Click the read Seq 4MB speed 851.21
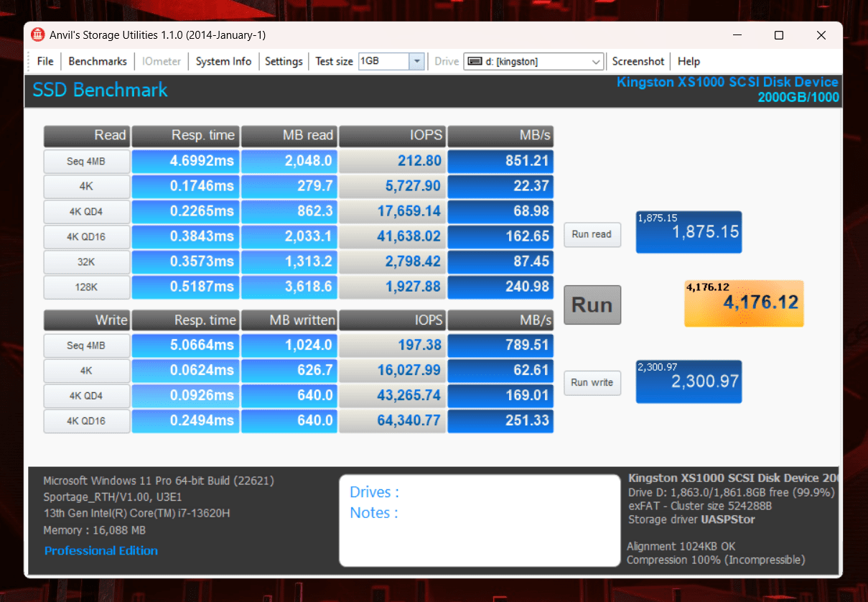The width and height of the screenshot is (868, 602). pyautogui.click(x=500, y=162)
